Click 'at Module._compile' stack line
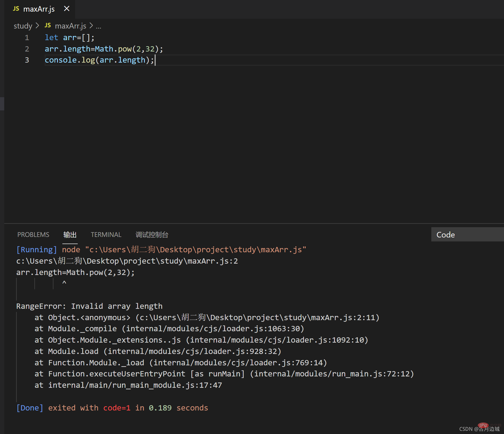This screenshot has height=434, width=504. tap(169, 329)
